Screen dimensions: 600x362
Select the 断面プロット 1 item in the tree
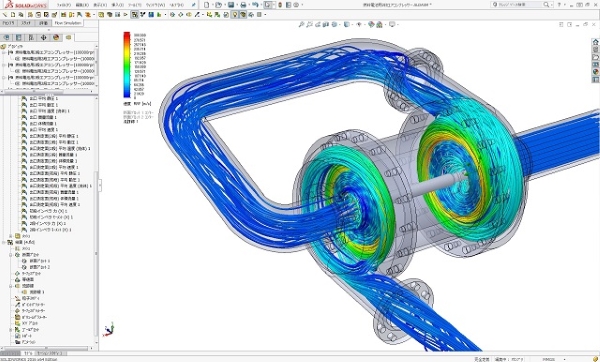[x=40, y=261]
